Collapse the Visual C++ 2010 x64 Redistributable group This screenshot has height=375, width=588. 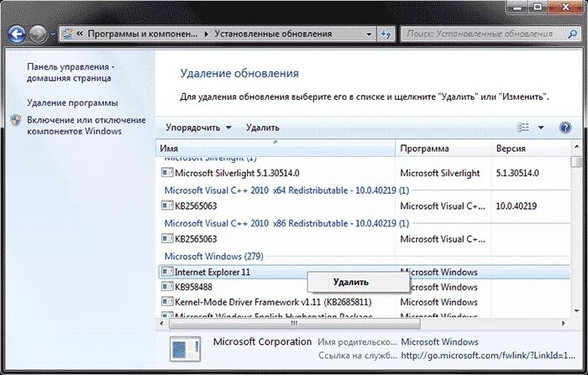tap(286, 190)
